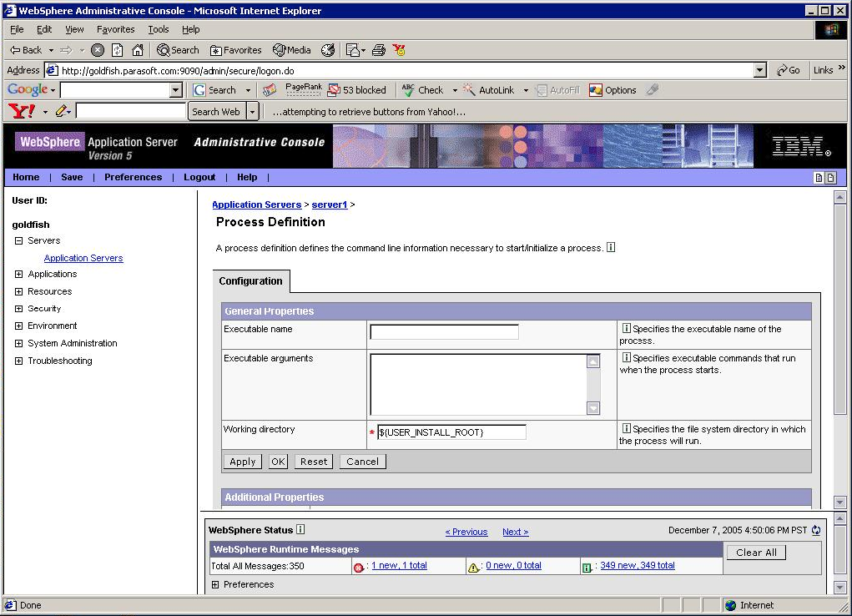
Task: Click the info icon after process definition description
Action: (x=611, y=247)
